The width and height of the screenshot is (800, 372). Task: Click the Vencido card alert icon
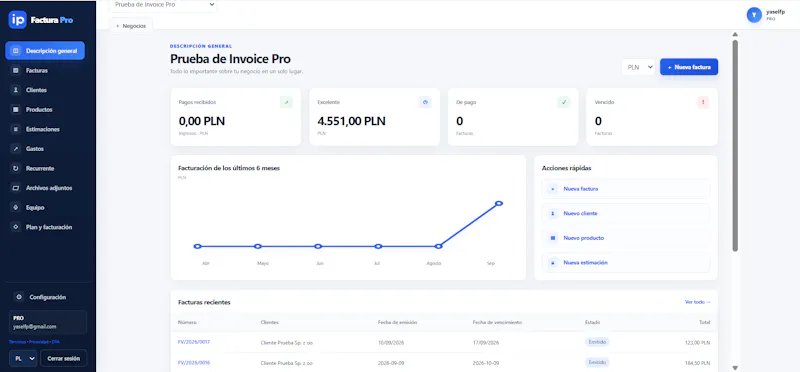point(703,102)
